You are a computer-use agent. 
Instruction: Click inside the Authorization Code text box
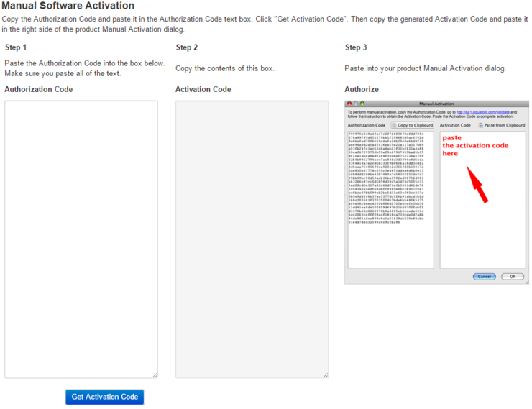(x=81, y=239)
